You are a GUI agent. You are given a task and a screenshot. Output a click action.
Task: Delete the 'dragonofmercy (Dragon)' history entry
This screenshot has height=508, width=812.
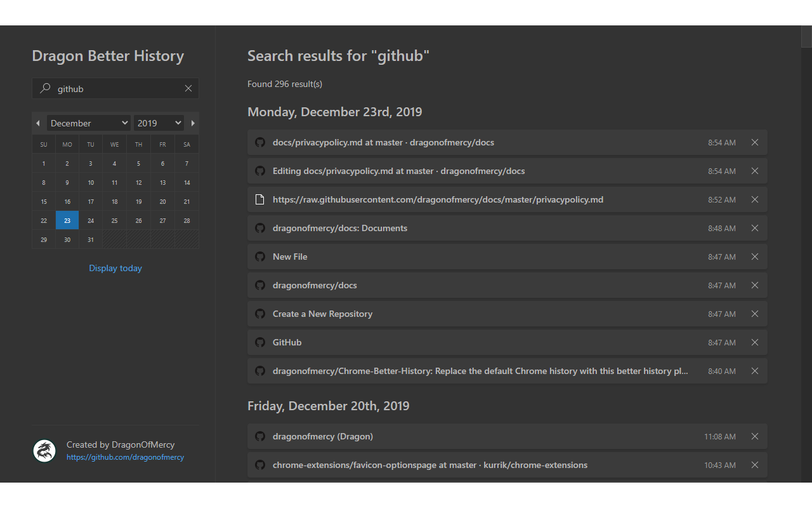pyautogui.click(x=755, y=436)
